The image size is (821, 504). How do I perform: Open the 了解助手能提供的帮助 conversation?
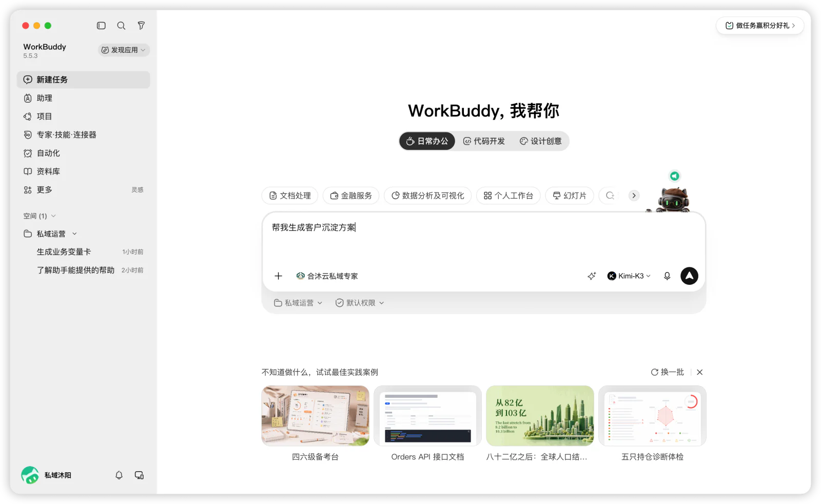click(x=83, y=270)
